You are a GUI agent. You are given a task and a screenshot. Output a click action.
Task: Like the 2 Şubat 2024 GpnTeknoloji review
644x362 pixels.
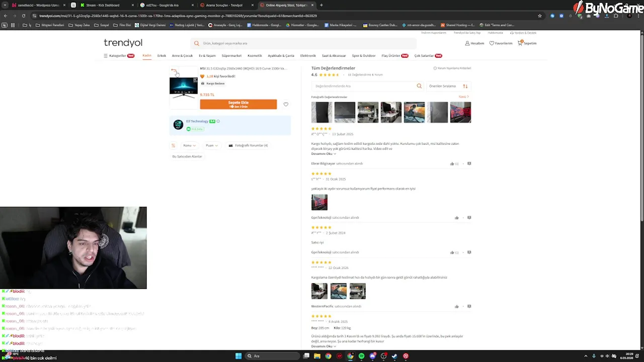pos(452,252)
